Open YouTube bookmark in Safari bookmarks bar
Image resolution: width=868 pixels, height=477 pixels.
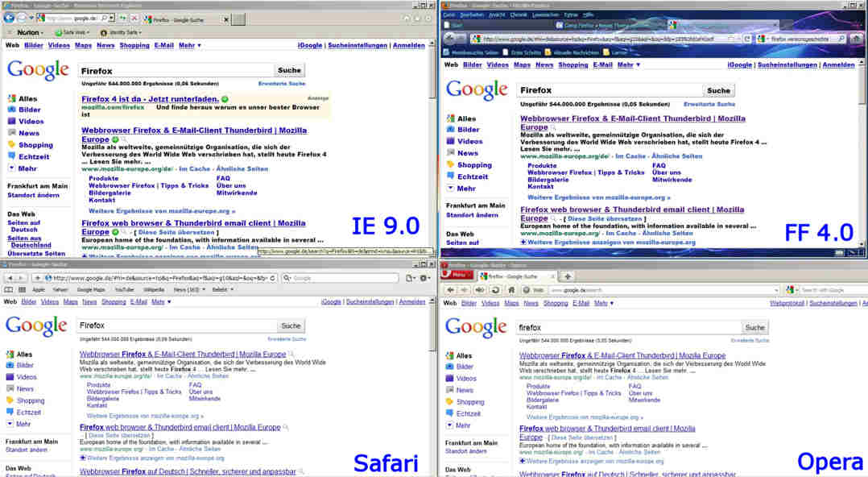pos(125,290)
